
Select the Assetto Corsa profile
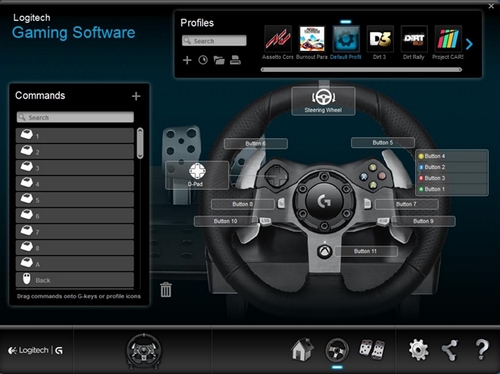tap(278, 43)
